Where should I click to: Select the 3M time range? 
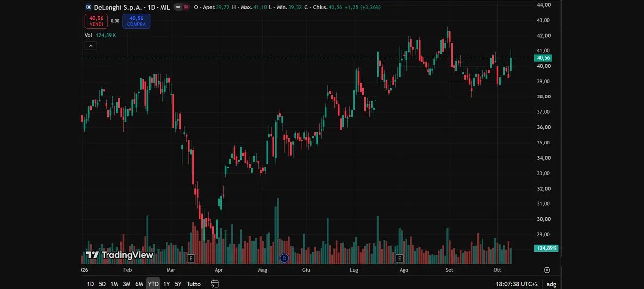pos(127,284)
